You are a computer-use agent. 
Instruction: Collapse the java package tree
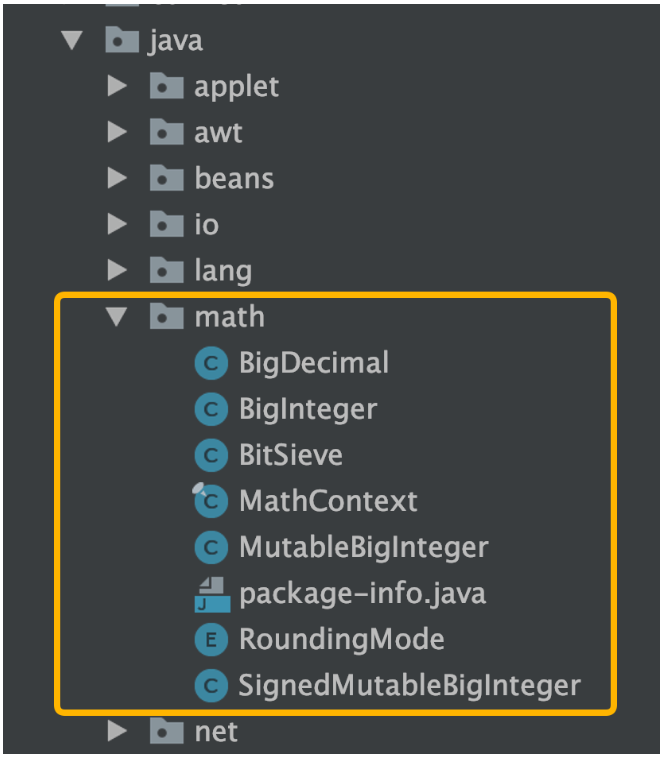[x=72, y=40]
